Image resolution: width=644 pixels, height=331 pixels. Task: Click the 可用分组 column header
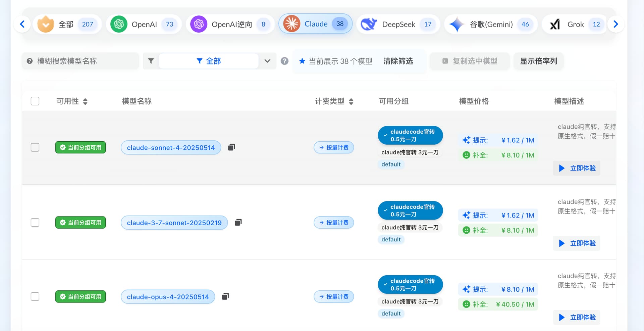(394, 101)
